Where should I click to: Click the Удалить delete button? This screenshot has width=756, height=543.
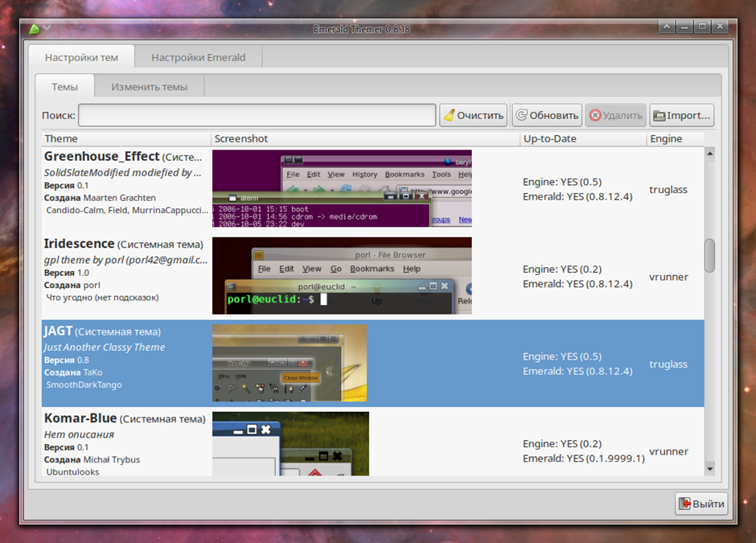pyautogui.click(x=616, y=115)
